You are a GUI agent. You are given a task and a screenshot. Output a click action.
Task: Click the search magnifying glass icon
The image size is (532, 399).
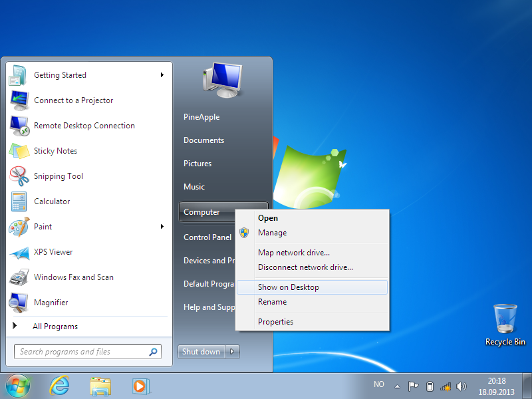click(154, 352)
